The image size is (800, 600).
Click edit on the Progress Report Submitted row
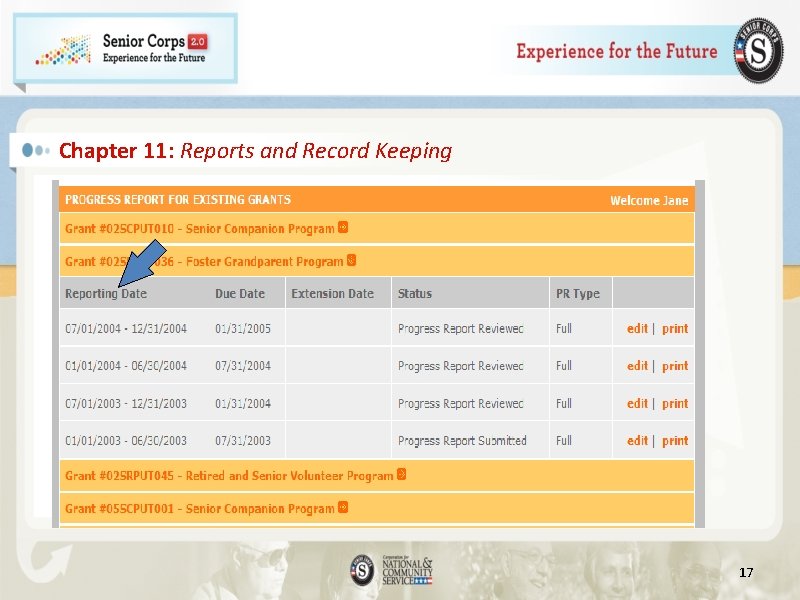click(637, 440)
